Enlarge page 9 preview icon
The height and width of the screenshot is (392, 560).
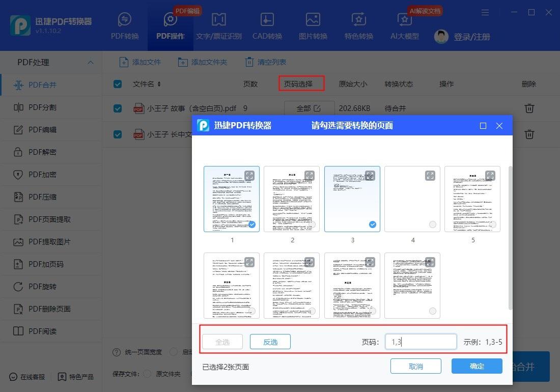click(430, 262)
